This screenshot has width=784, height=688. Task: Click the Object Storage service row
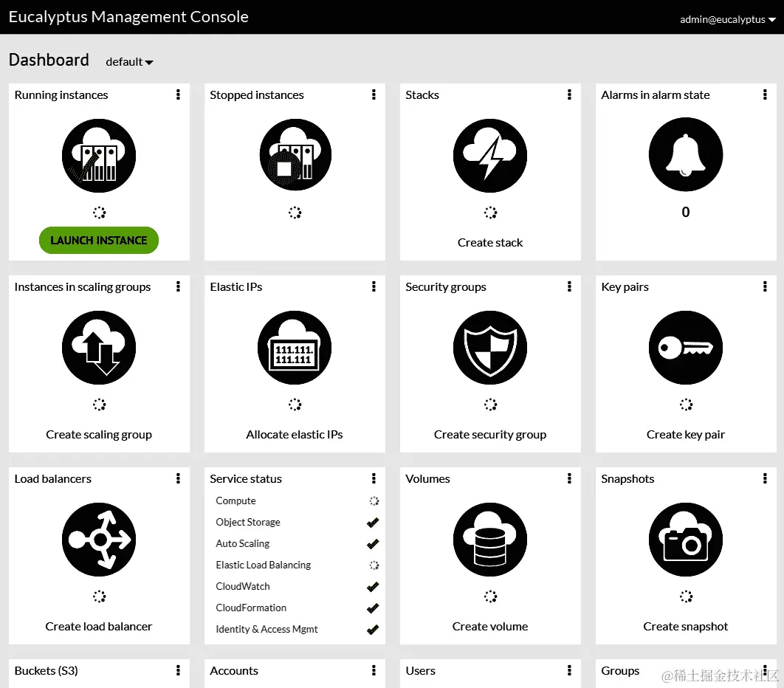(x=295, y=523)
